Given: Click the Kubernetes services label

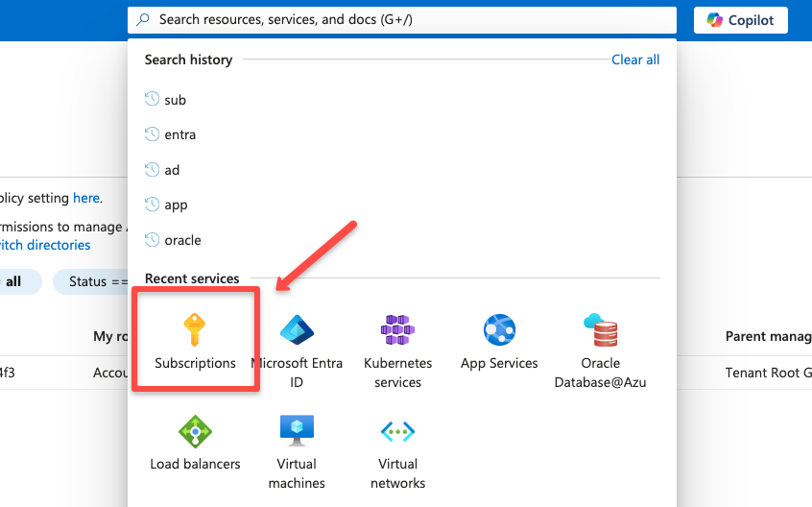Looking at the screenshot, I should (397, 373).
